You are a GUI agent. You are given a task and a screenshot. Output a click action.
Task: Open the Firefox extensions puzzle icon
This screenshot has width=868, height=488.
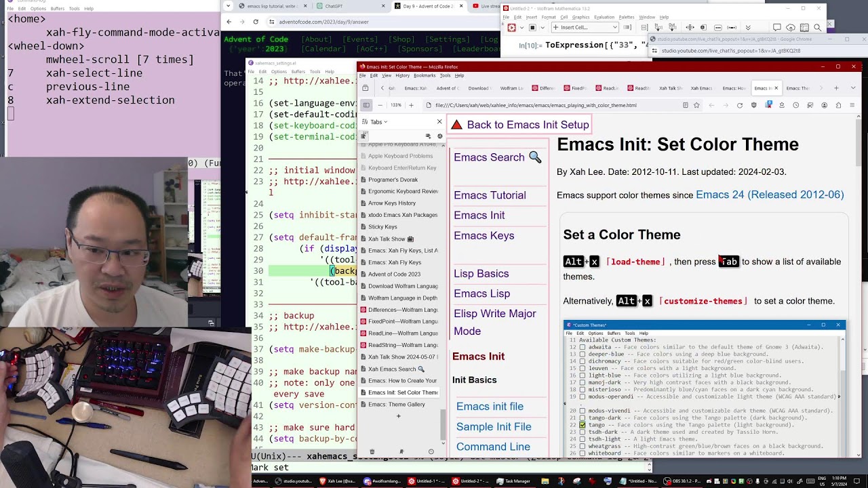tap(838, 105)
